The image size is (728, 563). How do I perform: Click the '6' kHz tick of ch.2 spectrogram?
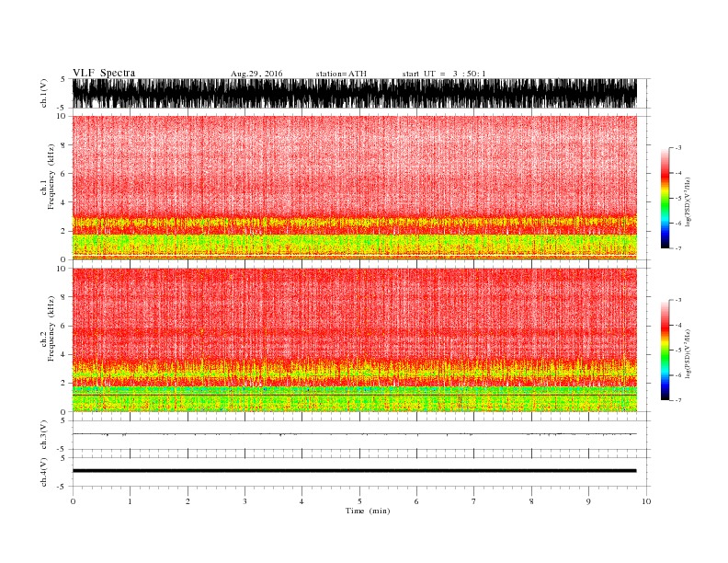click(x=63, y=326)
